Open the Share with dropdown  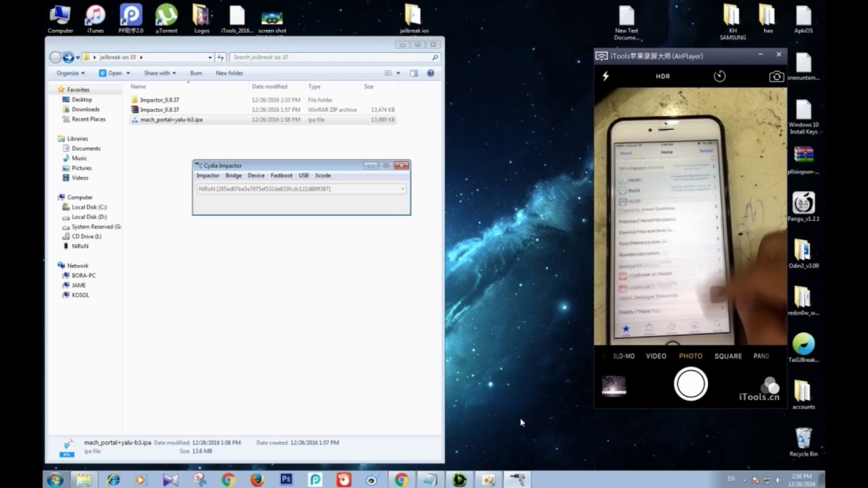click(x=159, y=73)
